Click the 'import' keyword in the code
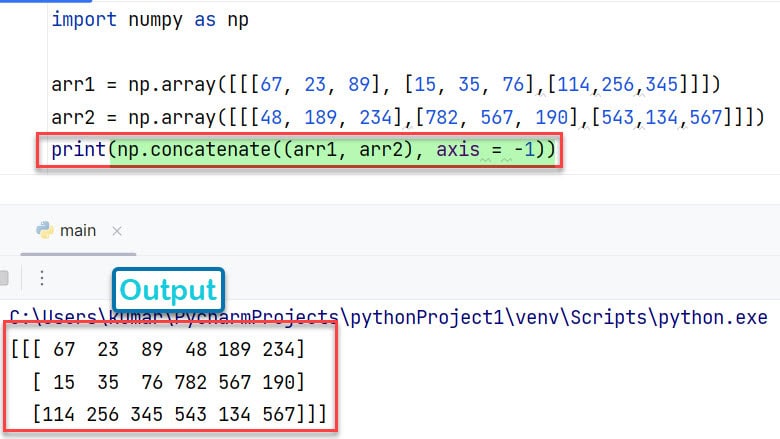780x439 pixels. click(x=84, y=20)
